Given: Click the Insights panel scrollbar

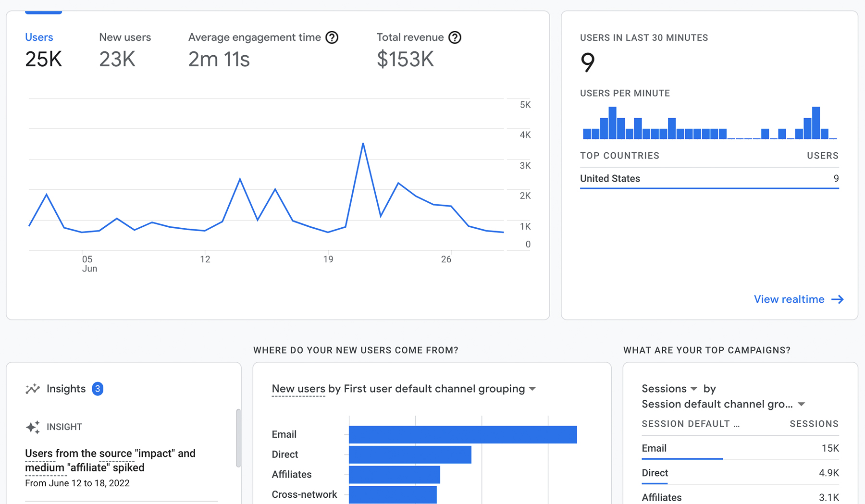Looking at the screenshot, I should [238, 438].
